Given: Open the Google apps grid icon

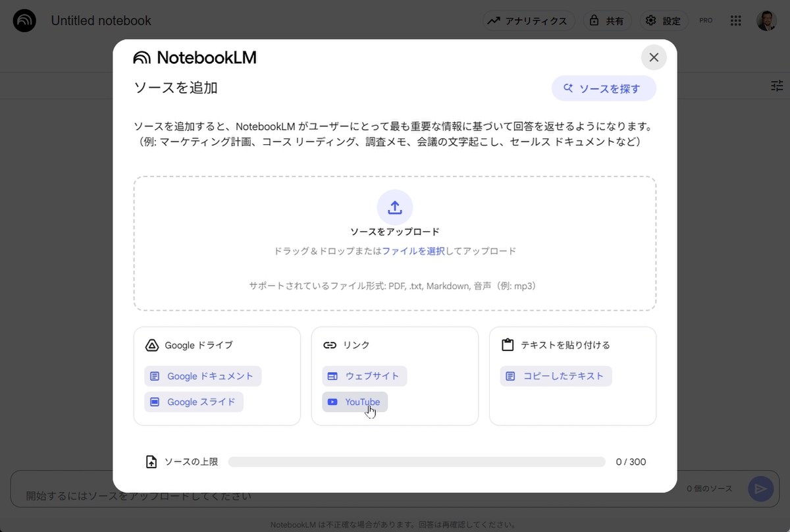Looking at the screenshot, I should click(x=736, y=20).
